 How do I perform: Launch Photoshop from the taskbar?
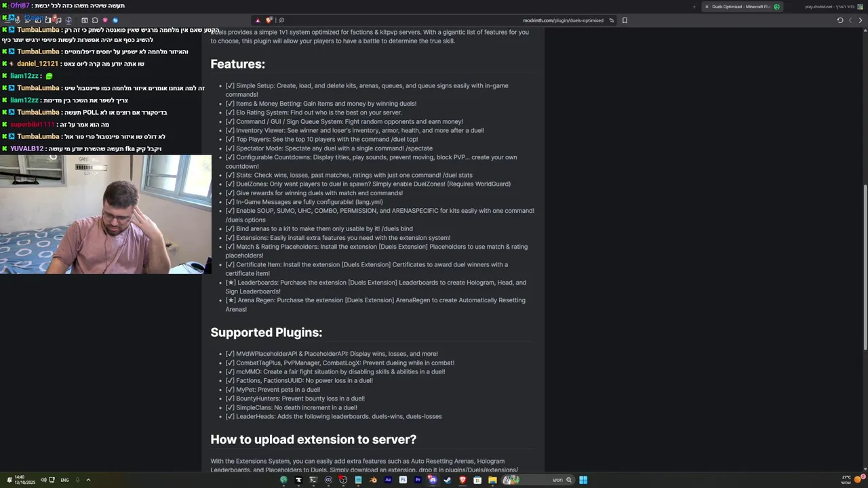point(403,480)
